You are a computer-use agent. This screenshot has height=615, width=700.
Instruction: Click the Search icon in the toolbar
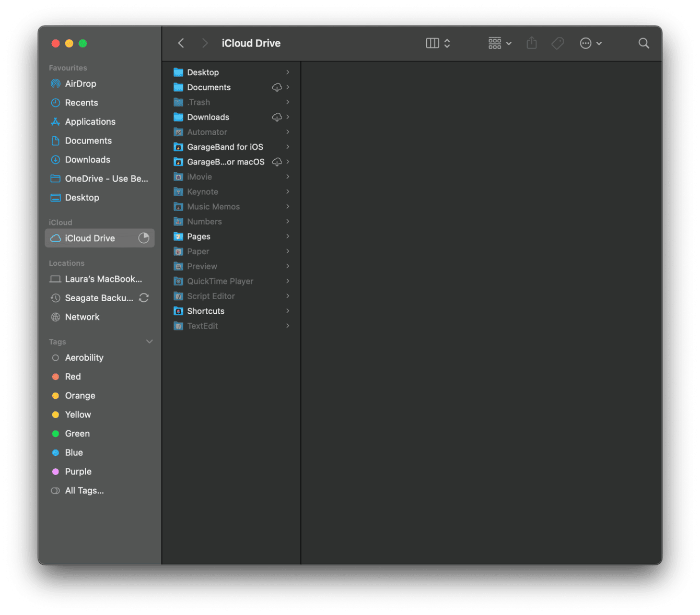(x=644, y=43)
